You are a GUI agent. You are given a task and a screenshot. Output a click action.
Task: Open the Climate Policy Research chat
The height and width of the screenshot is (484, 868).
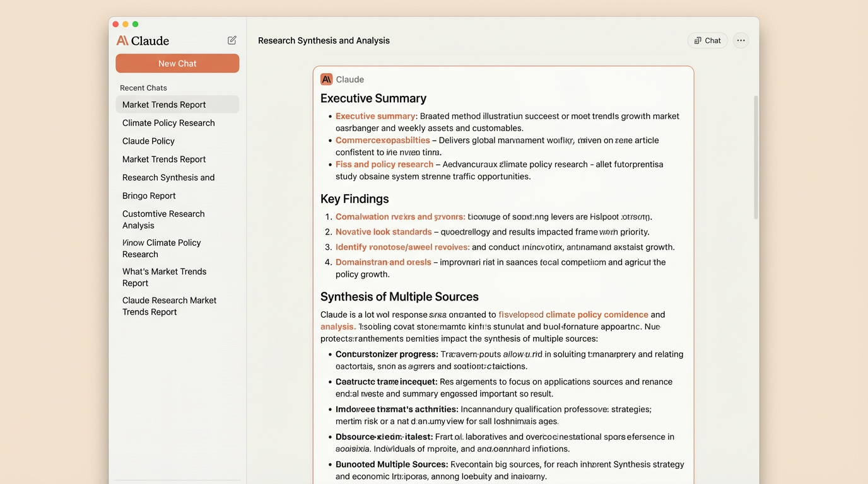coord(168,123)
